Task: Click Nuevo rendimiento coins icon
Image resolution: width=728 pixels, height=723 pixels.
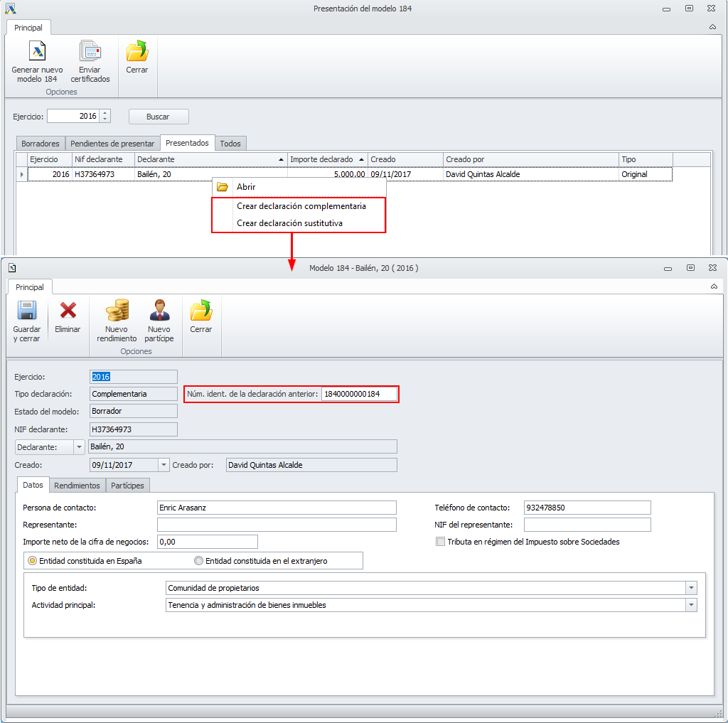Action: click(x=117, y=310)
